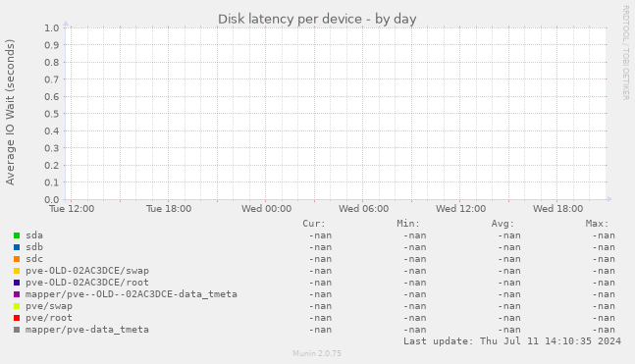Click the Min: column header
This screenshot has height=364, width=635.
click(x=408, y=224)
